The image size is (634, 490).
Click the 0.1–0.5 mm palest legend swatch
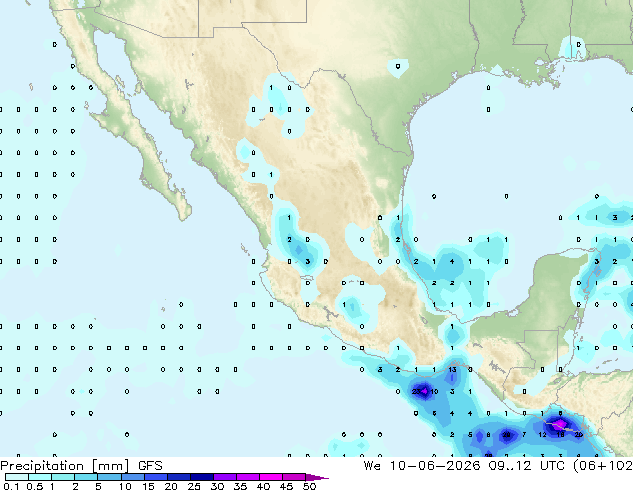point(17,477)
